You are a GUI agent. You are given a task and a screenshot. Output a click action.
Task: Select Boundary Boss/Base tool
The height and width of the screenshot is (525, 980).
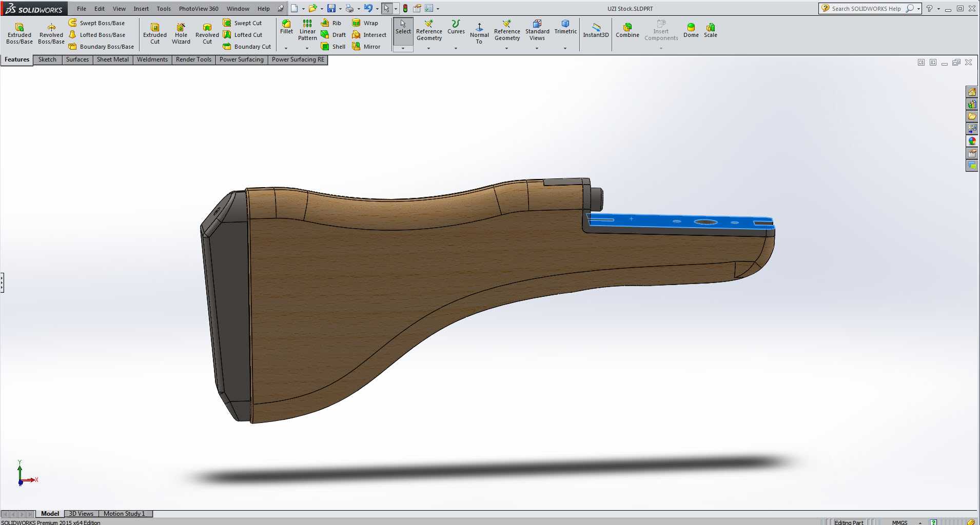102,47
